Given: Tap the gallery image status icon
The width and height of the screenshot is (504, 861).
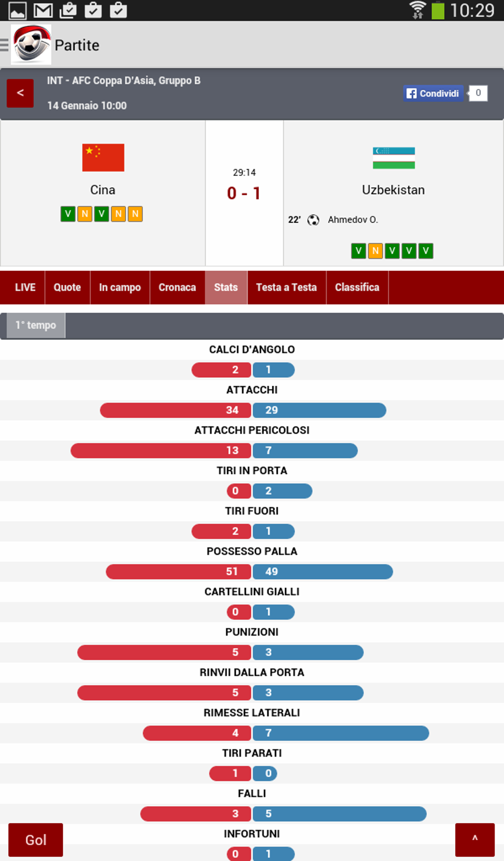Looking at the screenshot, I should click(x=17, y=10).
